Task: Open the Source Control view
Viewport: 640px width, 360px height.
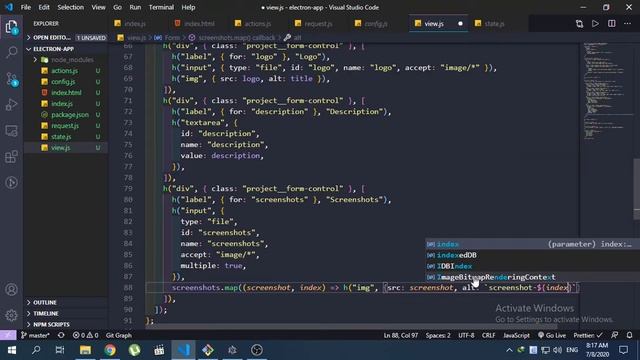Action: [x=11, y=78]
